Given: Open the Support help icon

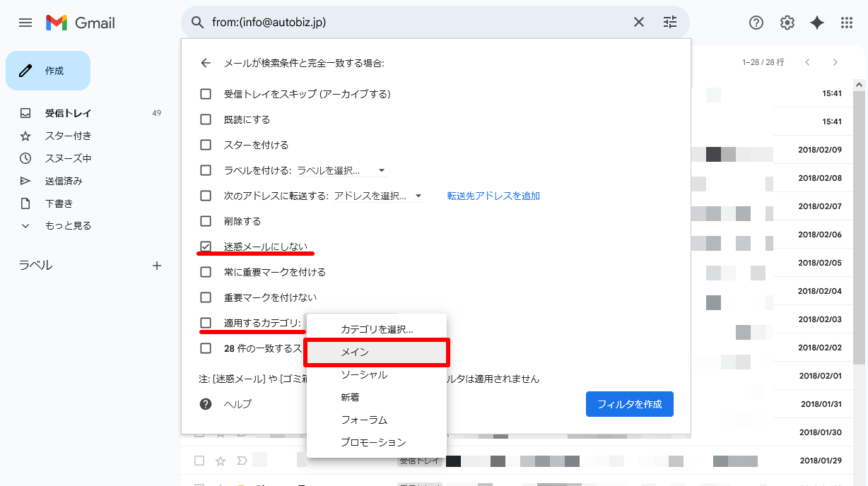Looking at the screenshot, I should click(x=756, y=23).
